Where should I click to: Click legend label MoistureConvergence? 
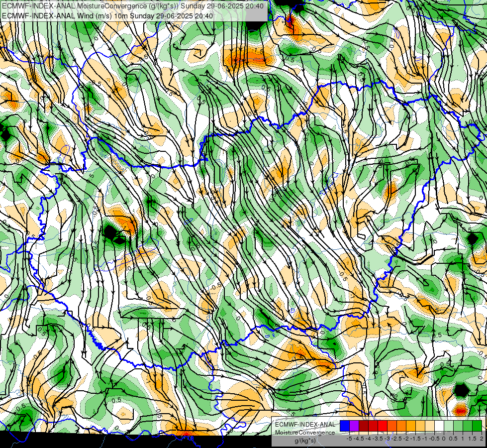[305, 433]
